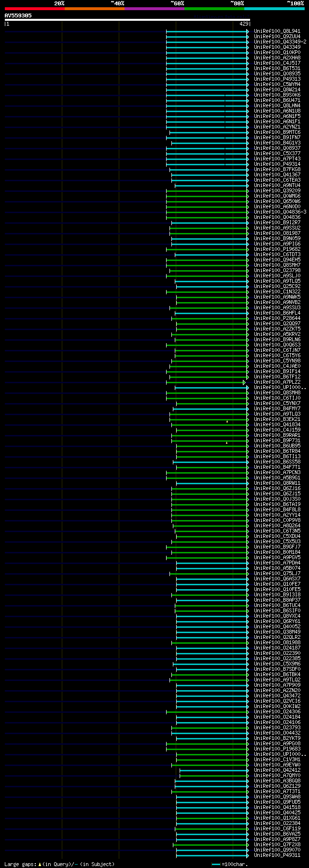Open hit UniRef100_Q42412
The image size is (309, 868).
coord(277,770)
